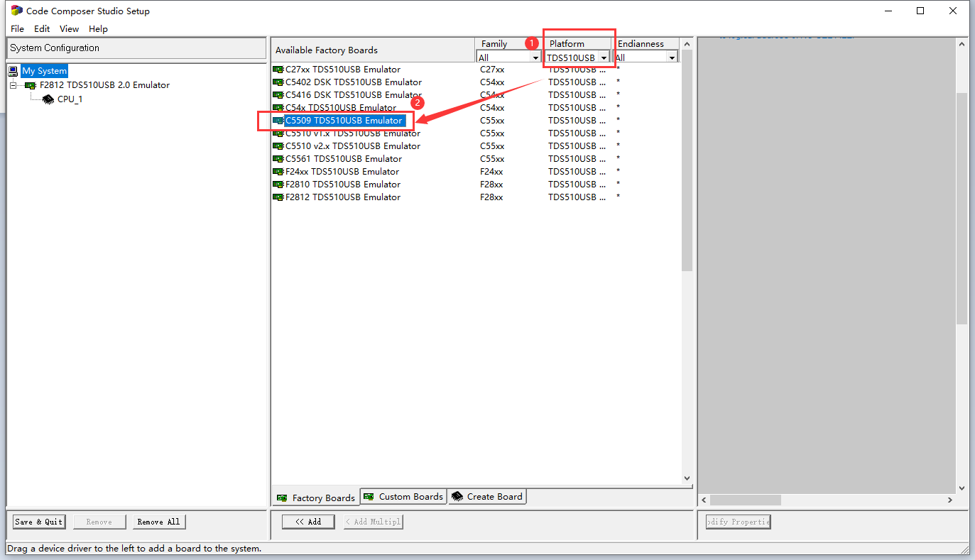Select F2812 TDS510USB 2.0 Emulator tree entry
The width and height of the screenshot is (975, 560).
pyautogui.click(x=104, y=85)
